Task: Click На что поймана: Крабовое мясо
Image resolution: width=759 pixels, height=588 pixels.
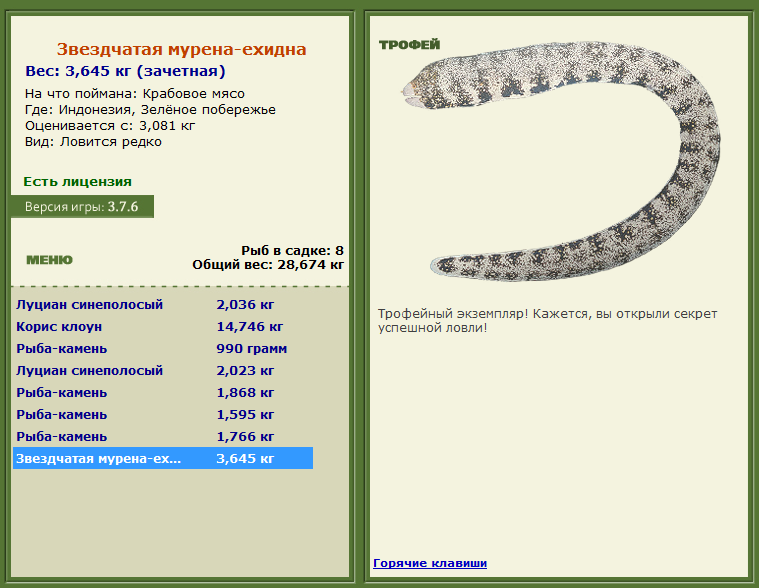Action: pyautogui.click(x=135, y=93)
